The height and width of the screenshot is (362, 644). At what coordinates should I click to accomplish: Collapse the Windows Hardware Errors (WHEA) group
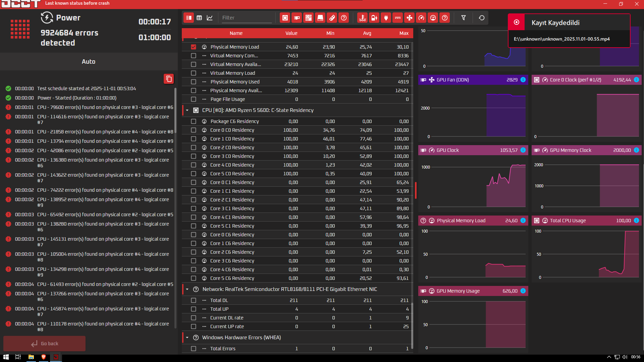[187, 338]
